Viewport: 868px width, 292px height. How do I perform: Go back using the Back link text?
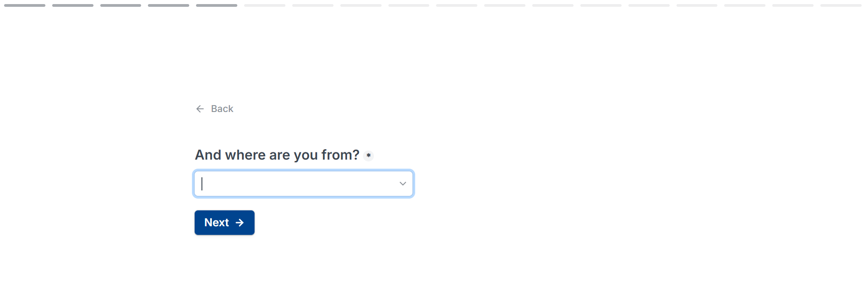(222, 109)
